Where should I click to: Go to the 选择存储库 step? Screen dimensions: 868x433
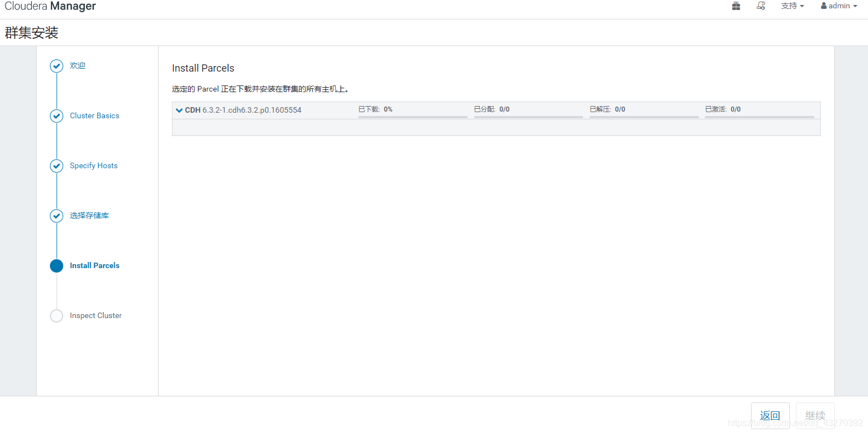89,215
